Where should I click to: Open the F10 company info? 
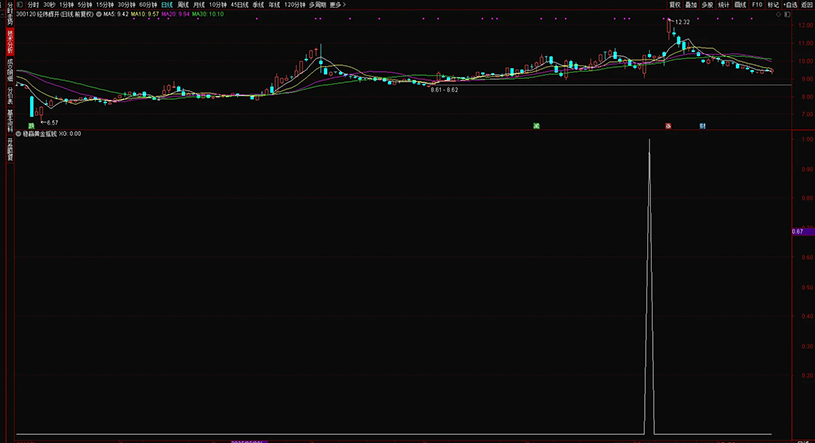pos(757,5)
